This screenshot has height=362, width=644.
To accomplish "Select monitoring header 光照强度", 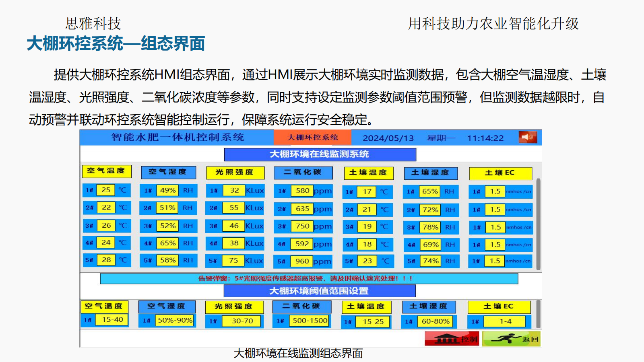I will pyautogui.click(x=235, y=173).
